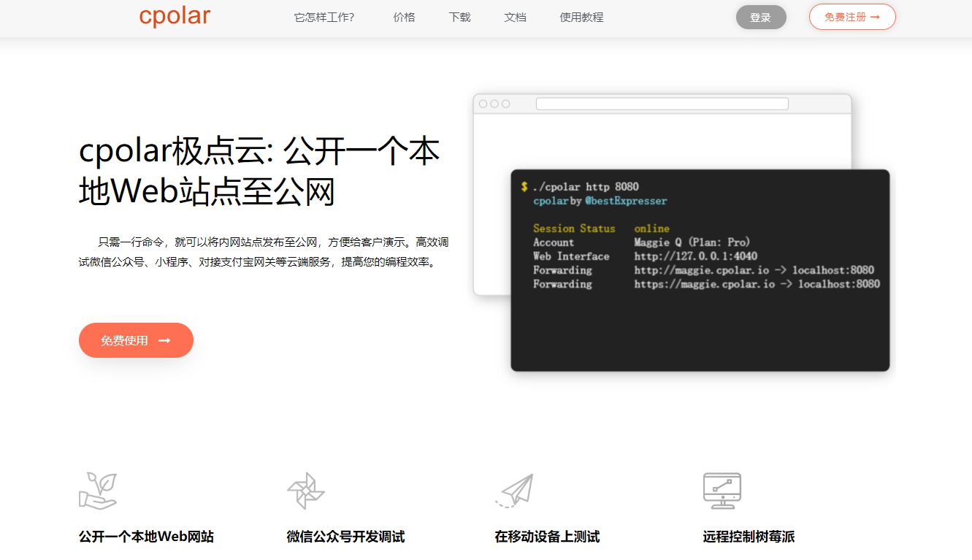Click the plant-in-hand icon
This screenshot has width=972, height=560.
[x=98, y=491]
